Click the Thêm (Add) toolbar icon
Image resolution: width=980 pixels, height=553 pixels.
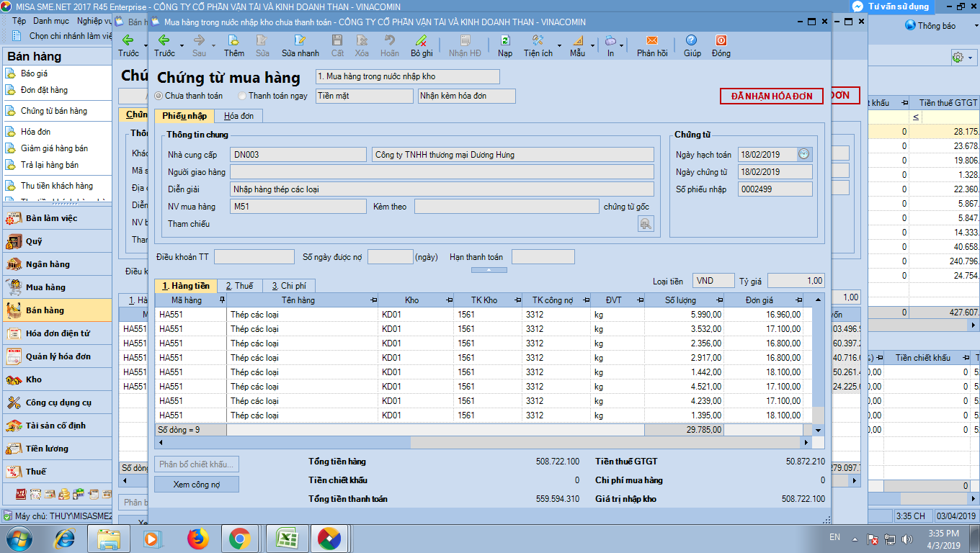coord(233,41)
